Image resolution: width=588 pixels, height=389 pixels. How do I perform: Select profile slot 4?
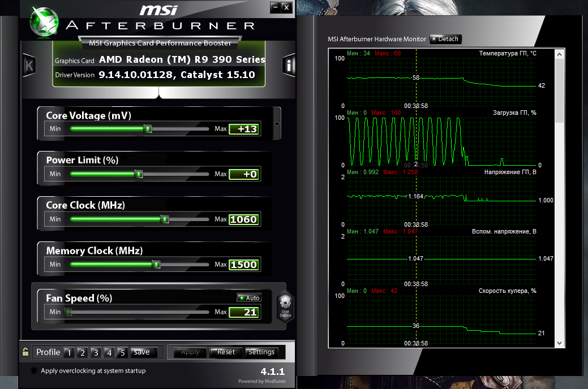[x=109, y=352]
